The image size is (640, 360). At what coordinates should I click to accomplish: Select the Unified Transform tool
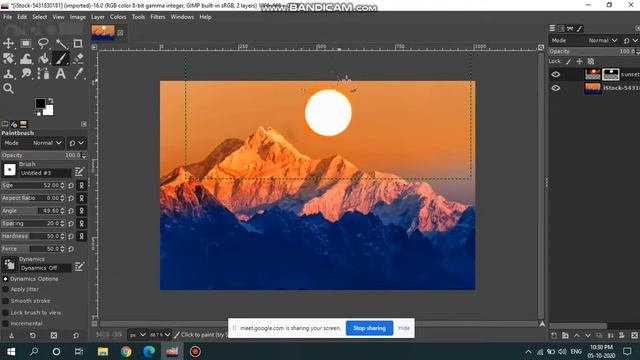tap(8, 59)
